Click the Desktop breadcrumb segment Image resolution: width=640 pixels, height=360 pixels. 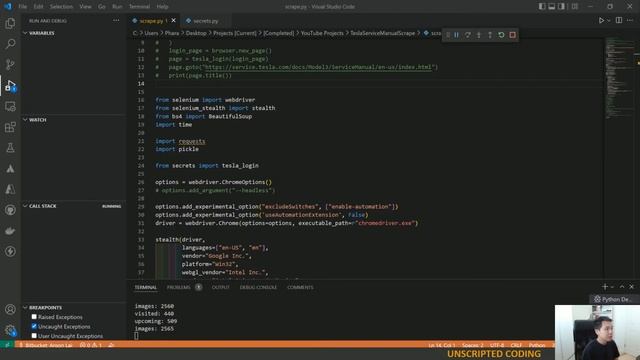point(196,33)
